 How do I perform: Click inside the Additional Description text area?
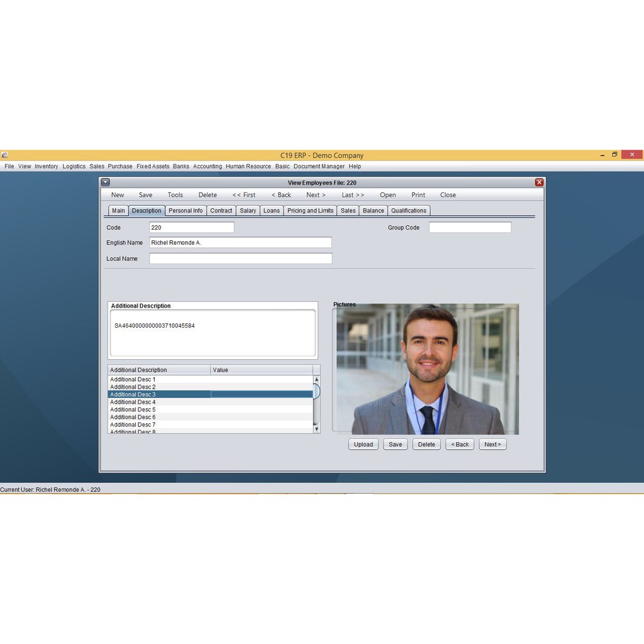213,333
